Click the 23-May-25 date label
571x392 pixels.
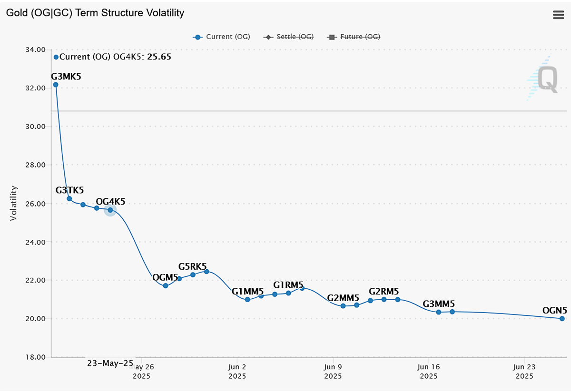tap(110, 363)
